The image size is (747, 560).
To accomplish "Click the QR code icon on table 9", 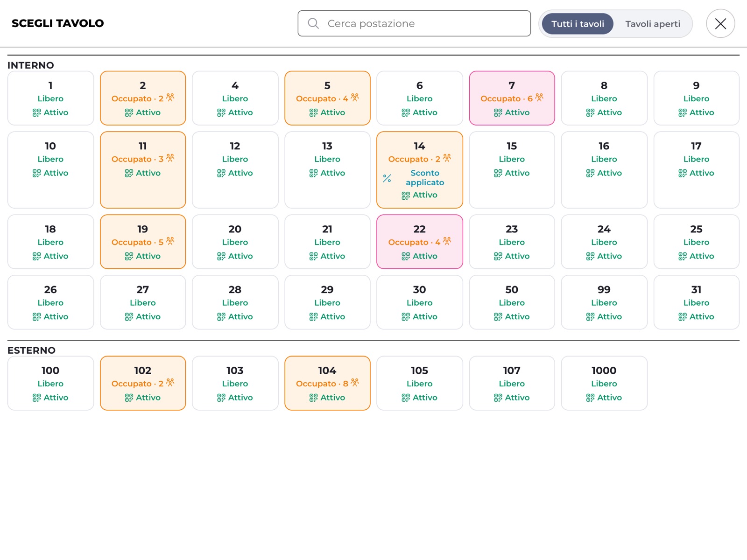I will pyautogui.click(x=683, y=112).
